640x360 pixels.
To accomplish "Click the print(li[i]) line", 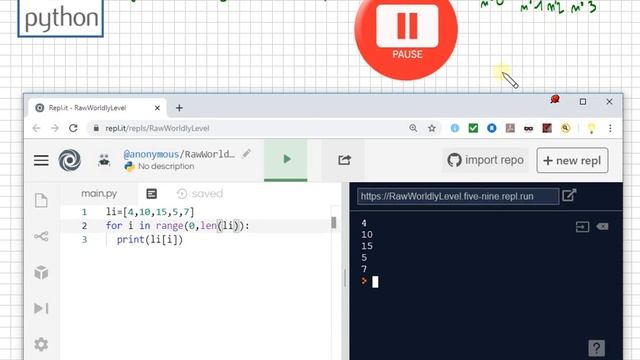I will tap(150, 240).
